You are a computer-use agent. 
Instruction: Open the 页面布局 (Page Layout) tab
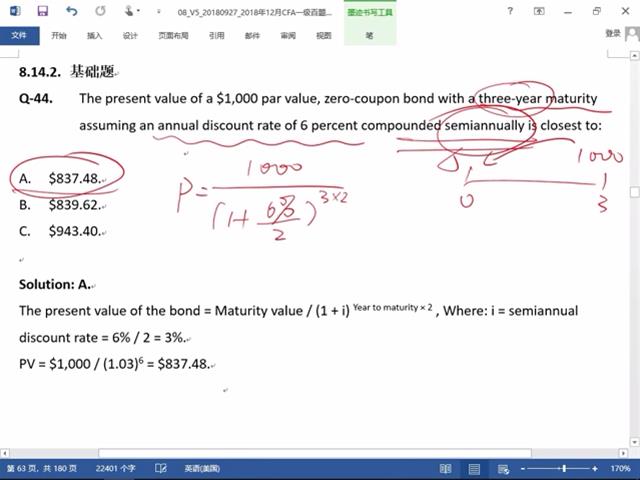[x=173, y=36]
